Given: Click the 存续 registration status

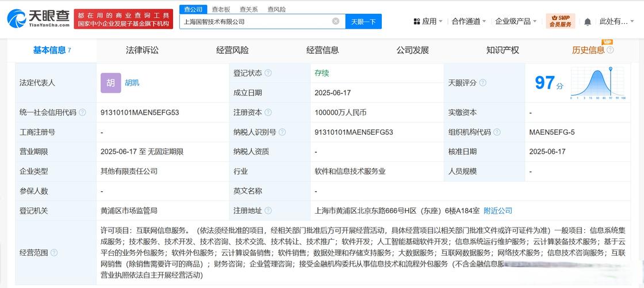Looking at the screenshot, I should click(x=321, y=73).
